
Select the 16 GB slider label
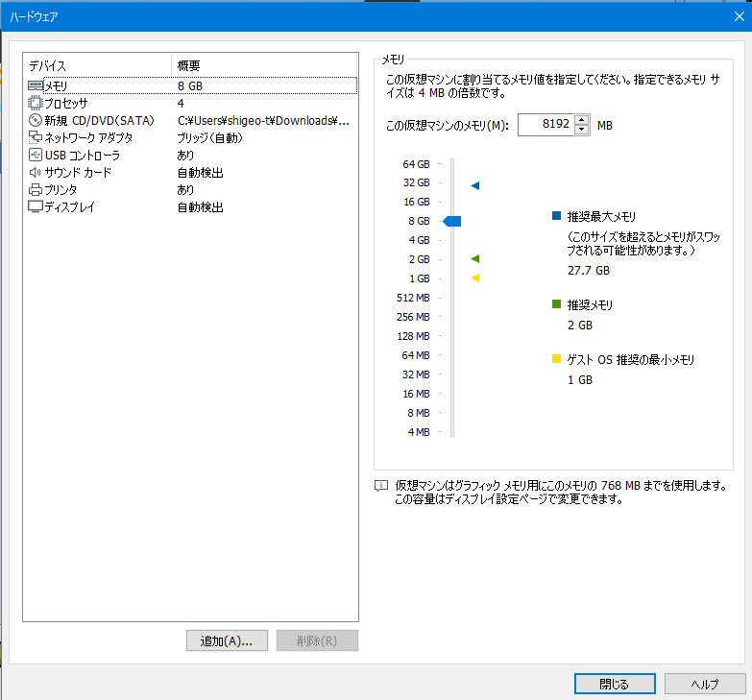[x=416, y=202]
